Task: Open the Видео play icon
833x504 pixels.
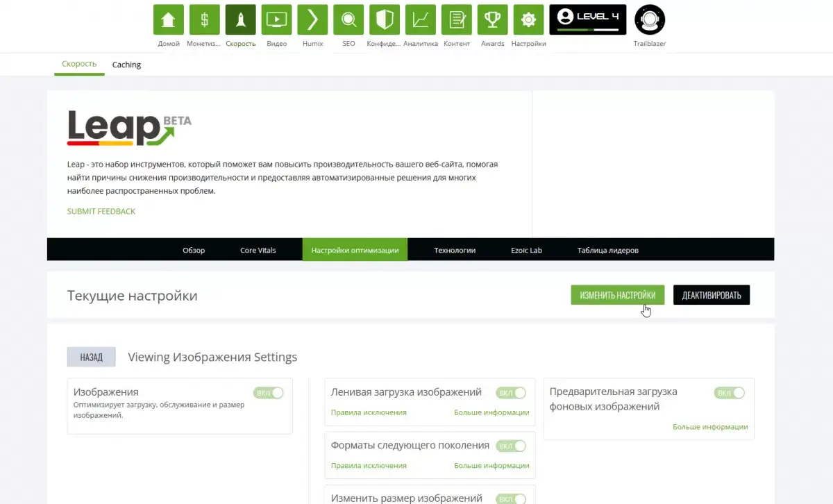Action: pos(277,19)
